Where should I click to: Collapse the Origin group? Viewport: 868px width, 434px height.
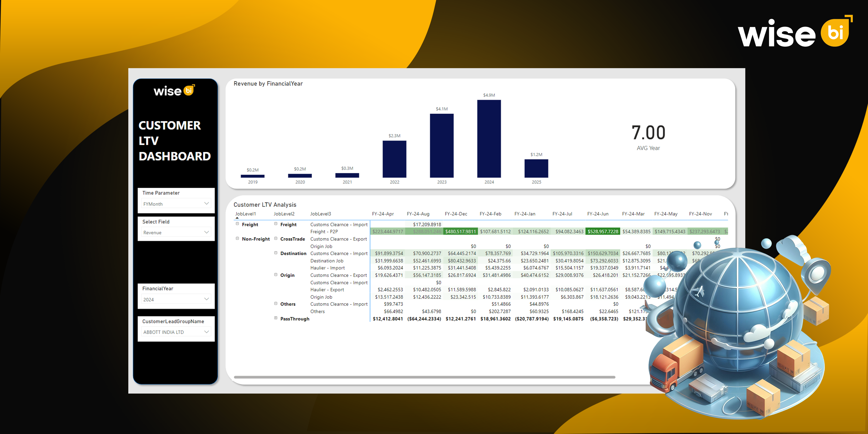(276, 275)
